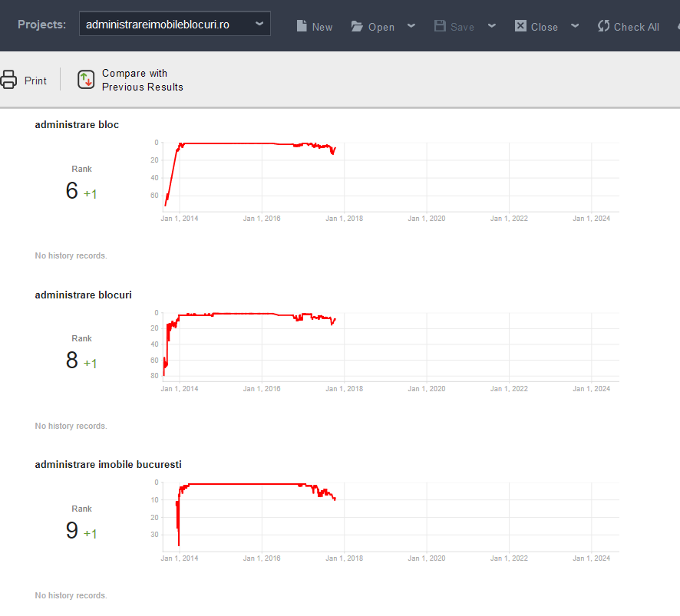680x616 pixels.
Task: Click the Close project X icon
Action: click(x=521, y=25)
